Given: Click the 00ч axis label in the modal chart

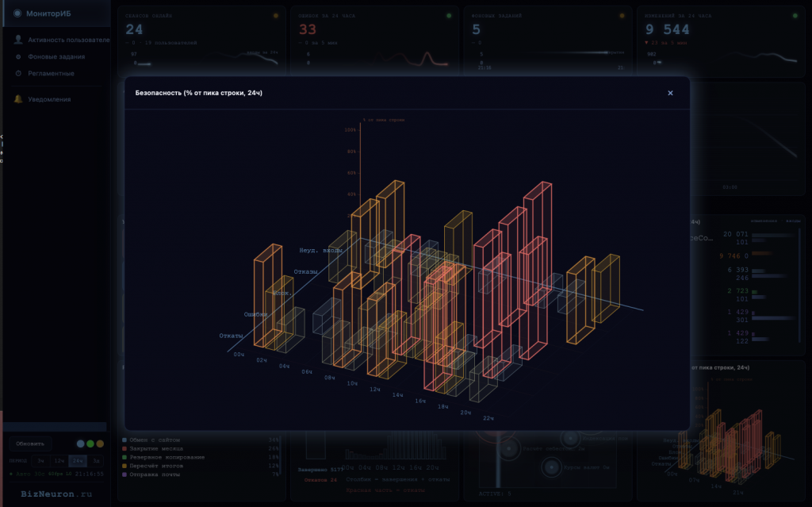Looking at the screenshot, I should (x=239, y=355).
